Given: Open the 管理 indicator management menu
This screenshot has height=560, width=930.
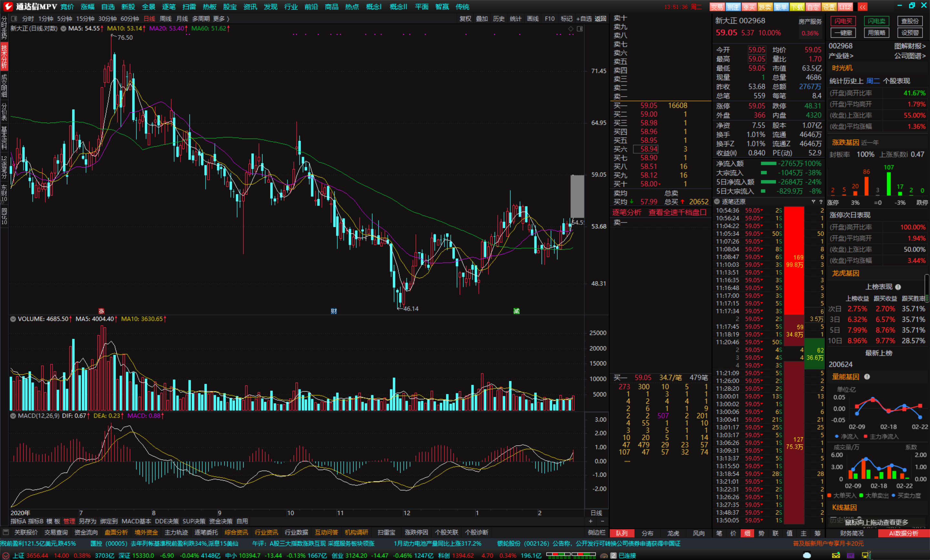Looking at the screenshot, I should pyautogui.click(x=69, y=521).
